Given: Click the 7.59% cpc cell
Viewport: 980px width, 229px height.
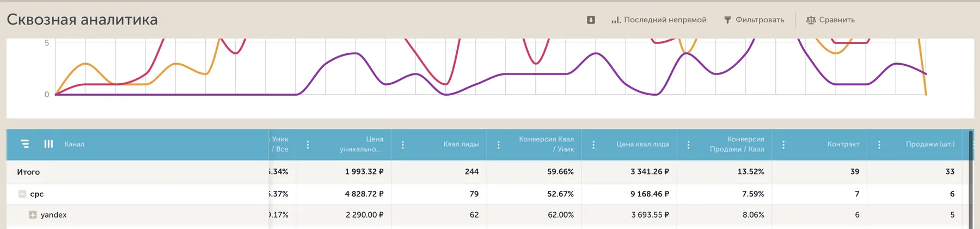Looking at the screenshot, I should (x=753, y=194).
